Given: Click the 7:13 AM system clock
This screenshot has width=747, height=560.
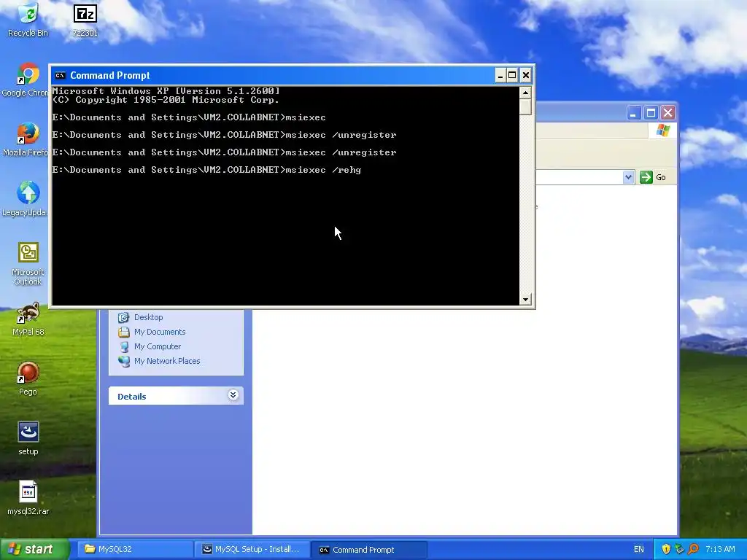Looking at the screenshot, I should (x=720, y=549).
